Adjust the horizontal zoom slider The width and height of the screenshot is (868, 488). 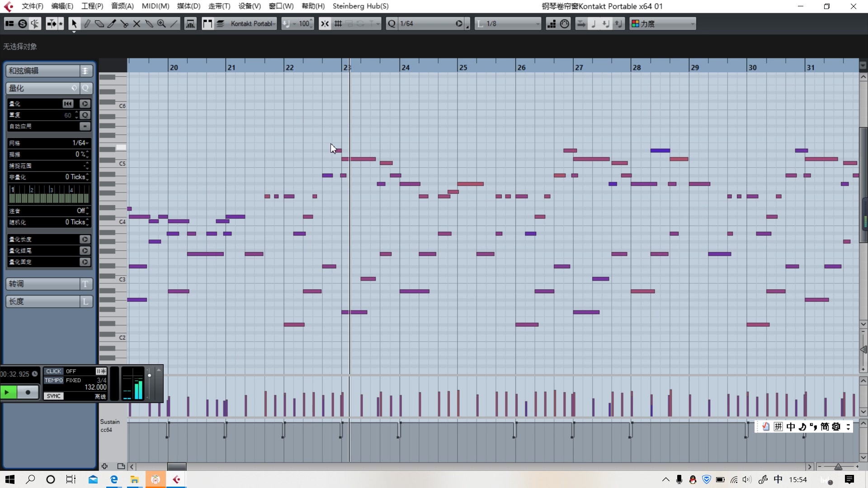pyautogui.click(x=838, y=467)
